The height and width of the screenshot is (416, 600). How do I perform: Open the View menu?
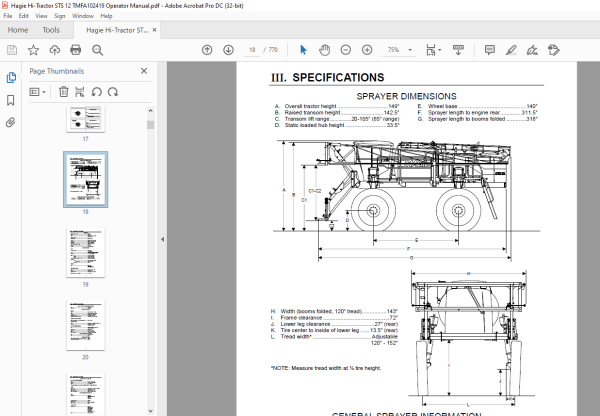click(41, 16)
